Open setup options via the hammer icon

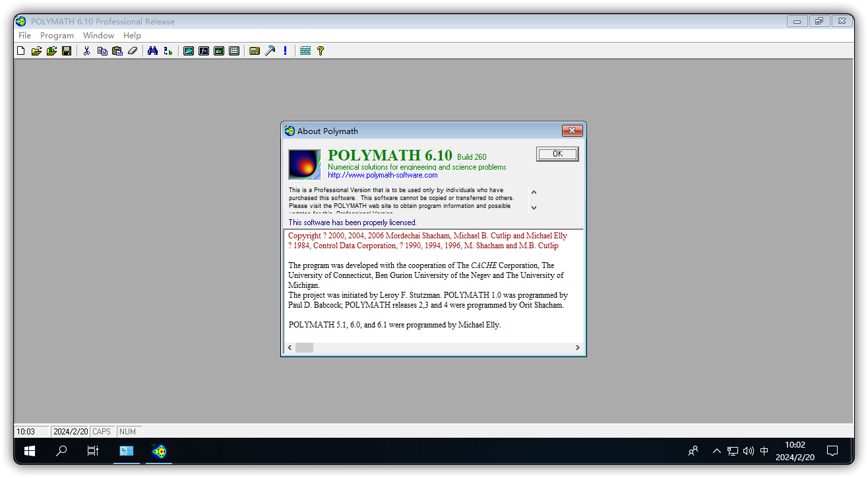[x=270, y=50]
